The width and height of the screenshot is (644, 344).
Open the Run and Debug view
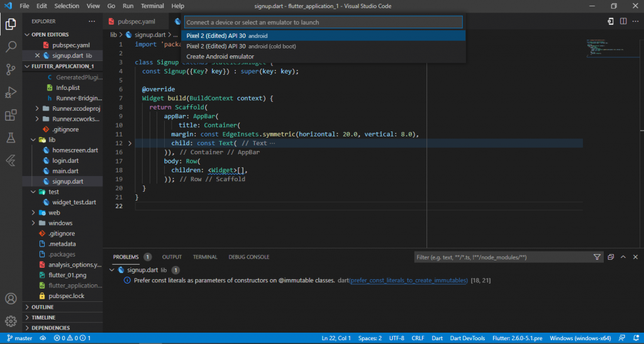click(11, 92)
